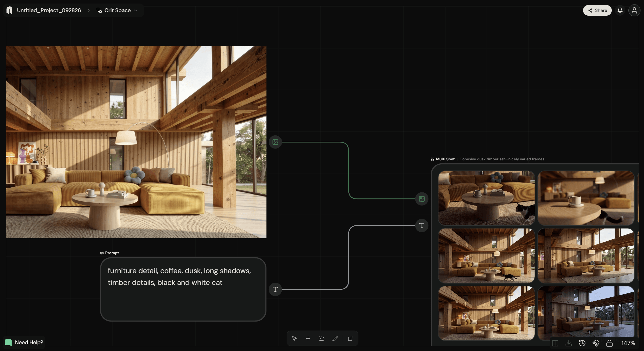Click the image input port of Multi Shot

(x=422, y=199)
